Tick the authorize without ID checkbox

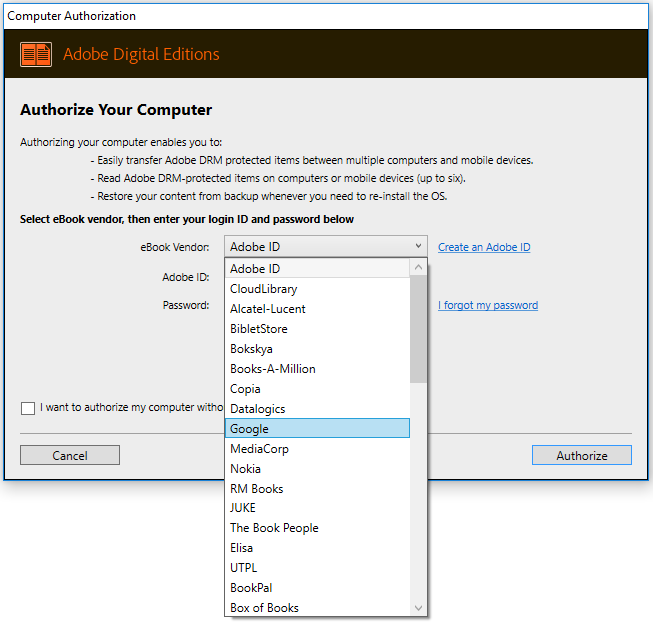point(27,408)
